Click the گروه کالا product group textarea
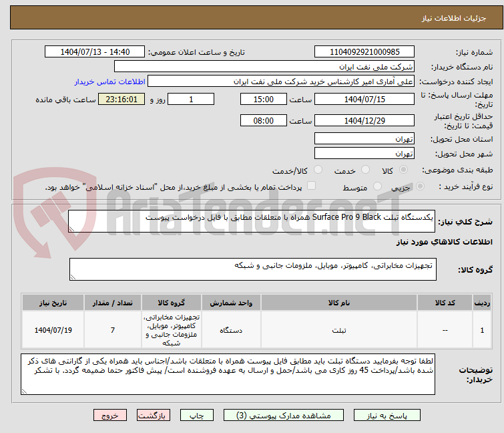Screen dimensions: 504x433 click(x=252, y=269)
